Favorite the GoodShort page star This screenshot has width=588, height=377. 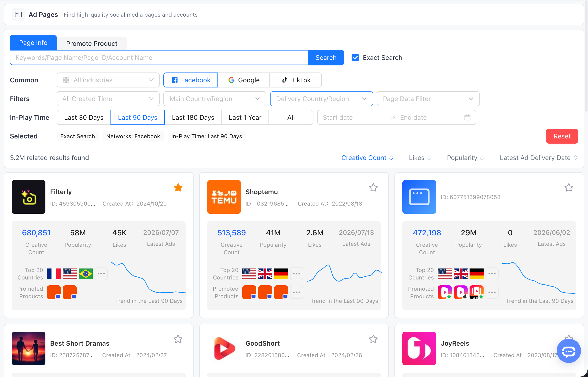pyautogui.click(x=373, y=339)
